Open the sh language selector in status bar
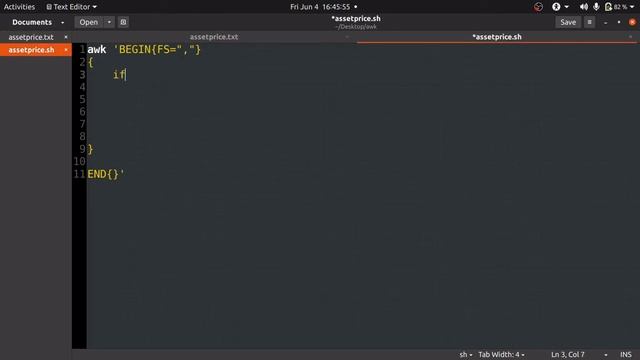Image resolution: width=640 pixels, height=360 pixels. tap(465, 355)
